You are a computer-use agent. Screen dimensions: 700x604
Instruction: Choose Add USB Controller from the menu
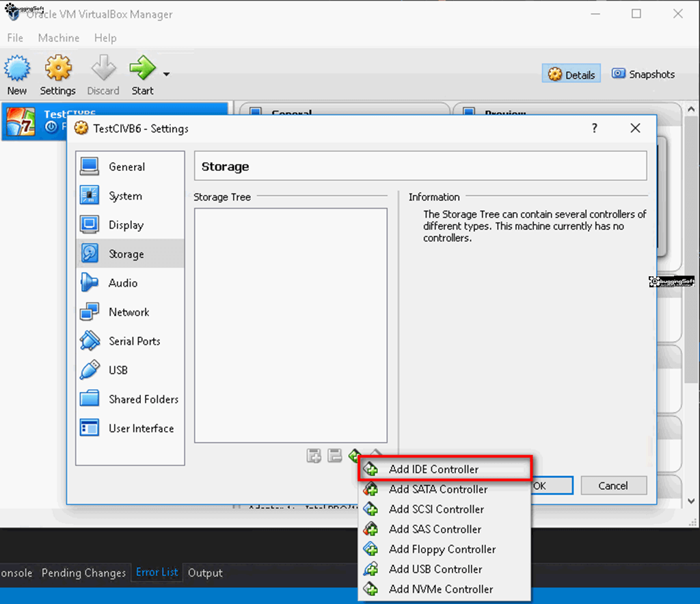[445, 569]
